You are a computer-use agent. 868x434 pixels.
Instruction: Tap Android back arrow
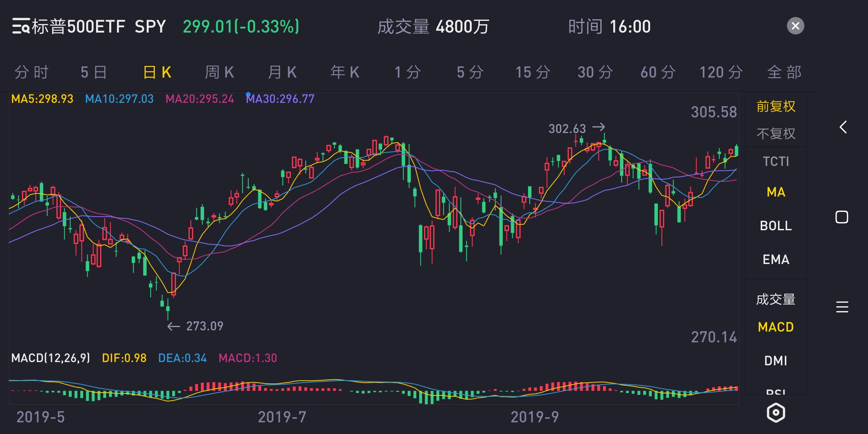coord(843,127)
